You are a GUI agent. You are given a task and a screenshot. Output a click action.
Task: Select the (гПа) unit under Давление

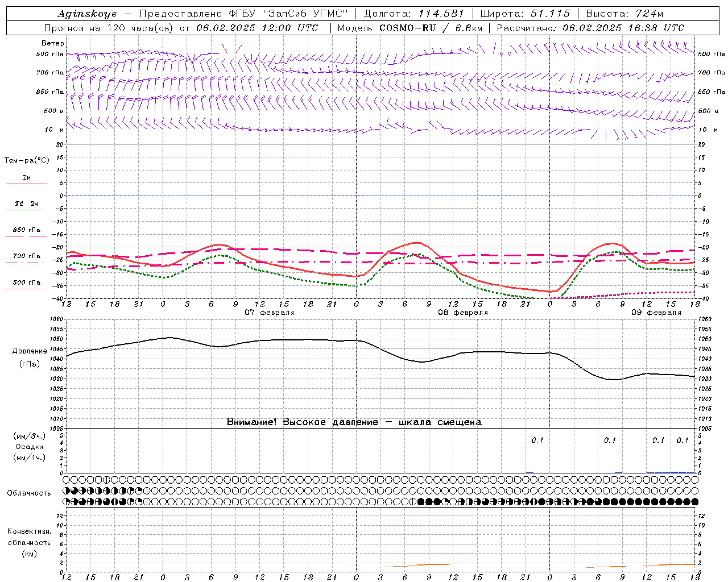tap(30, 364)
